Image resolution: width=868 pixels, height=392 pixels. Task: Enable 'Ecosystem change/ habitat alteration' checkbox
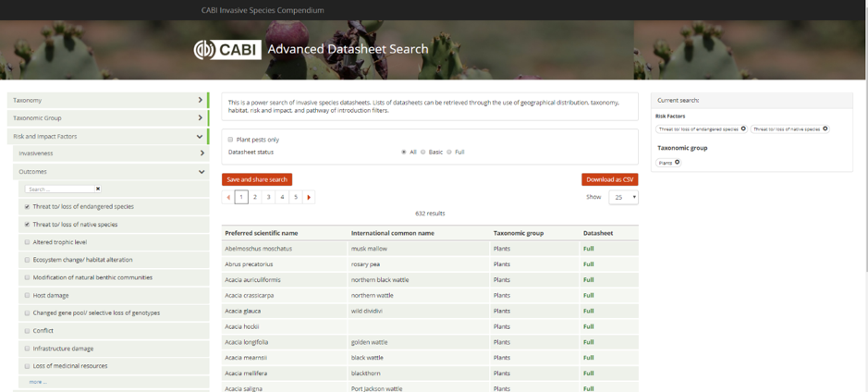pos(27,260)
